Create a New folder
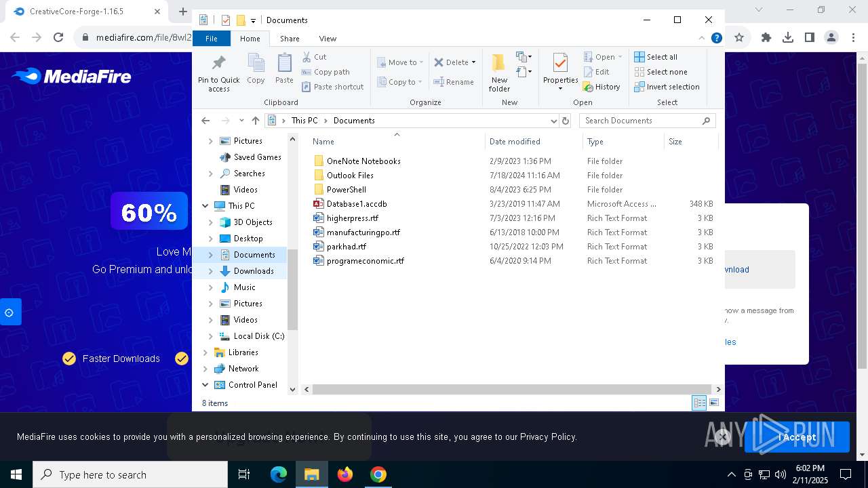 coord(499,72)
